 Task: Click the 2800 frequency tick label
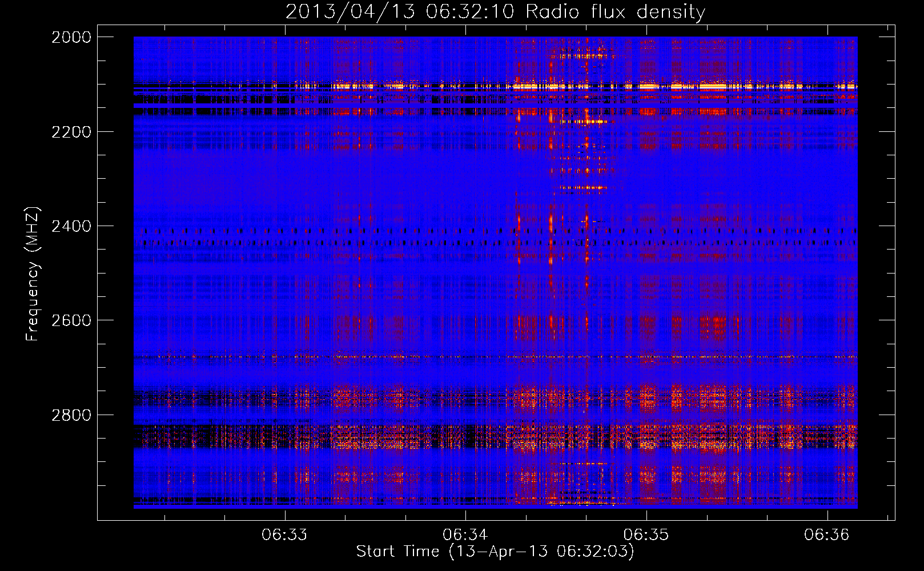click(71, 415)
